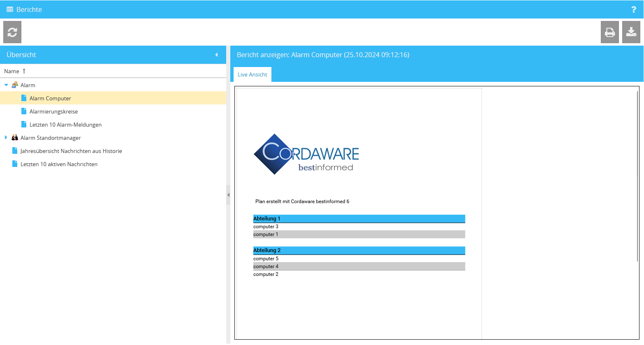Click the 'computer 3' row in report
This screenshot has width=644, height=345.
359,227
